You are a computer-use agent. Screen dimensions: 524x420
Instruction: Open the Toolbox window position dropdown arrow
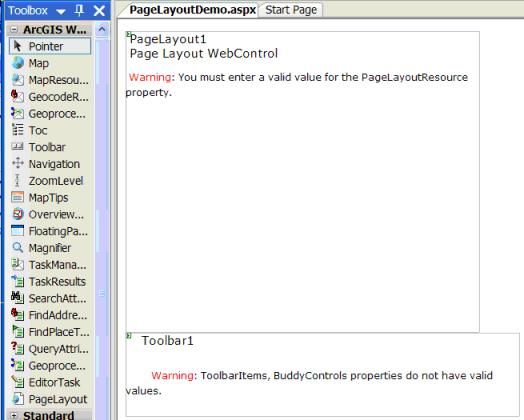(x=61, y=12)
